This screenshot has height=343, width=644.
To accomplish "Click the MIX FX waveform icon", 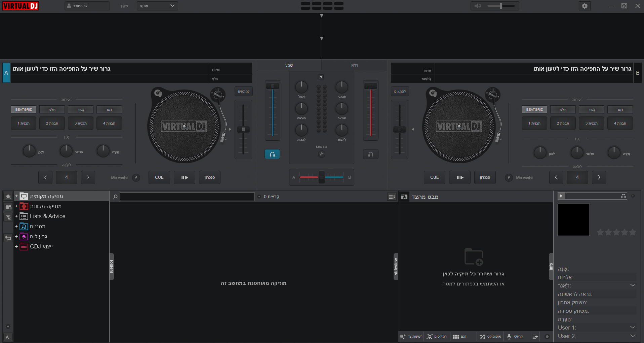I will (x=322, y=154).
